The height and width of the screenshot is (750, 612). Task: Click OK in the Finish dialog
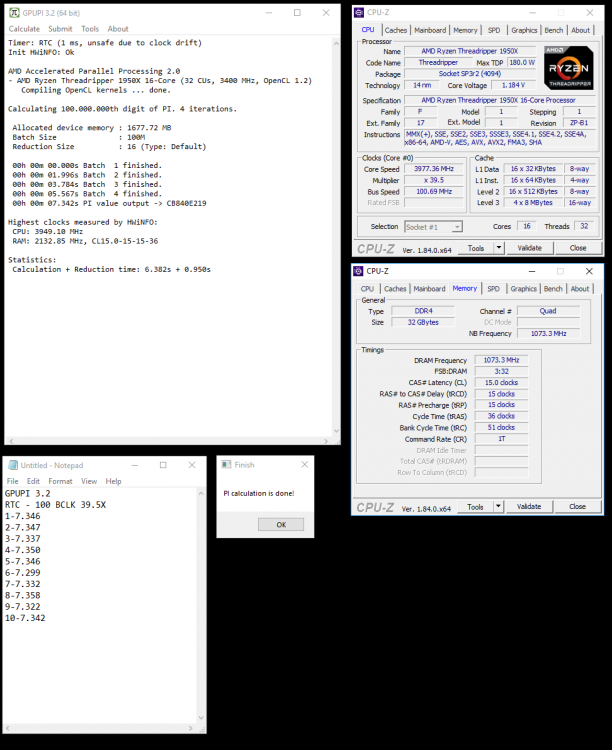point(281,525)
